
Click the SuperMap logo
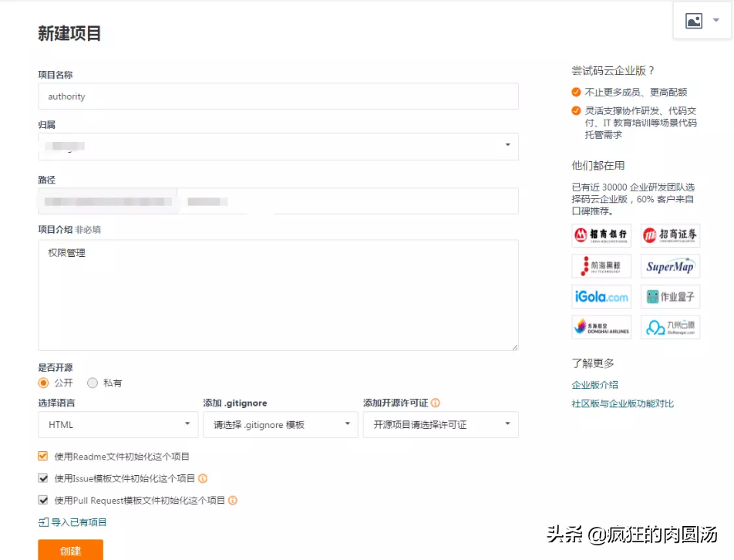click(670, 267)
